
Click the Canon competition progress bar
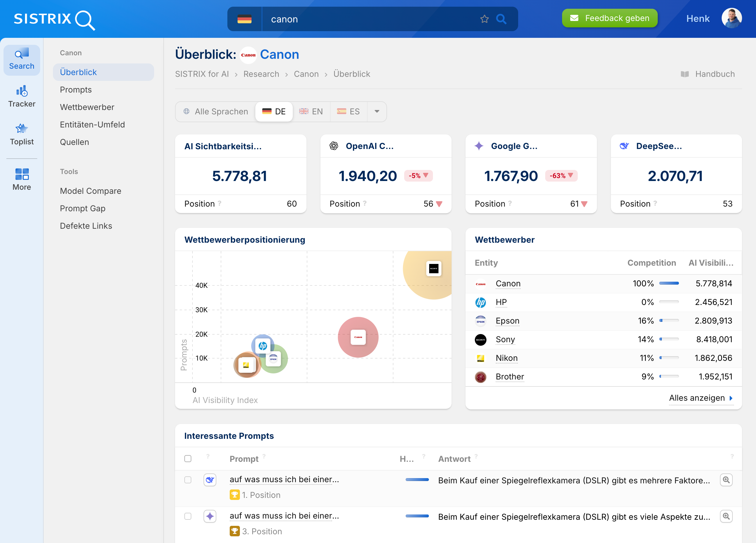(669, 283)
